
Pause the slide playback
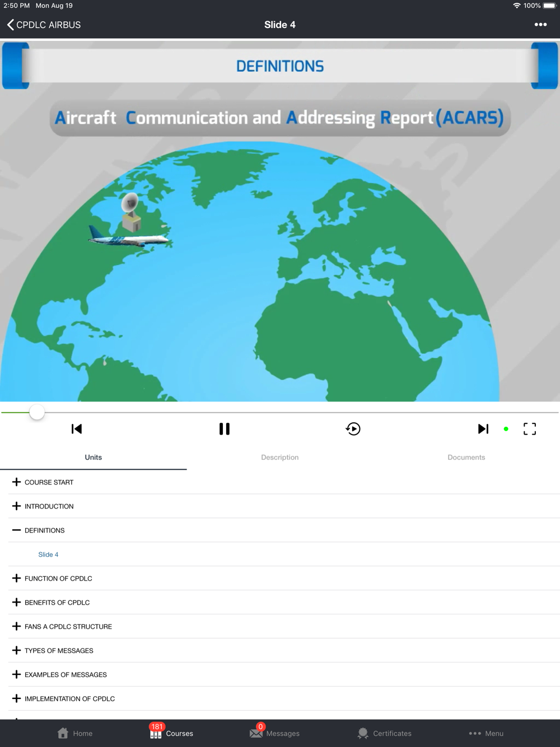pos(225,429)
